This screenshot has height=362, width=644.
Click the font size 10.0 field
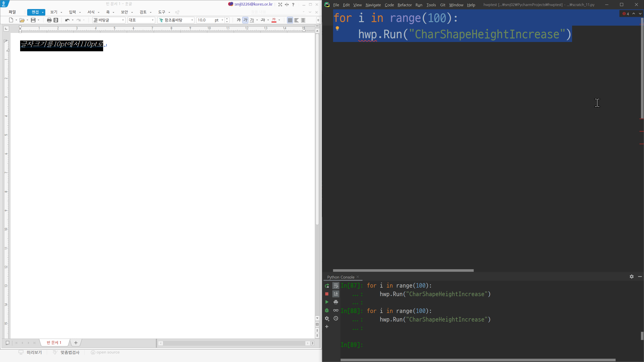[x=205, y=20]
